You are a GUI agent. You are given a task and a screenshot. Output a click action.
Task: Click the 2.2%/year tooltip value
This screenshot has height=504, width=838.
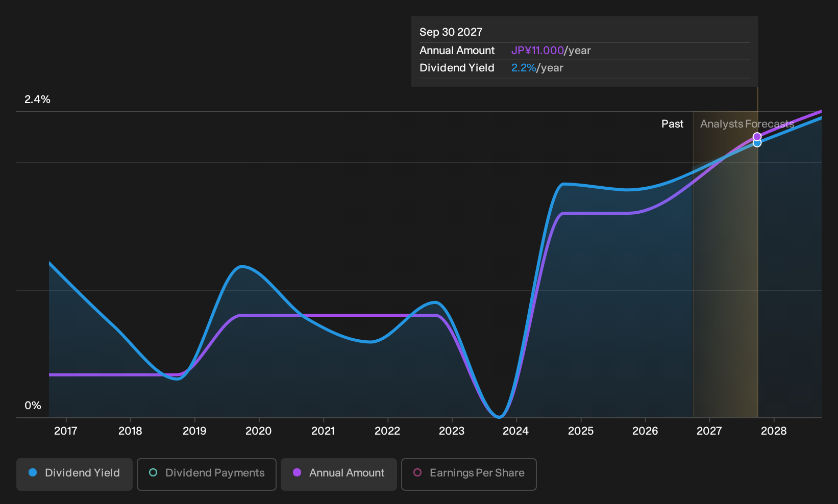537,68
